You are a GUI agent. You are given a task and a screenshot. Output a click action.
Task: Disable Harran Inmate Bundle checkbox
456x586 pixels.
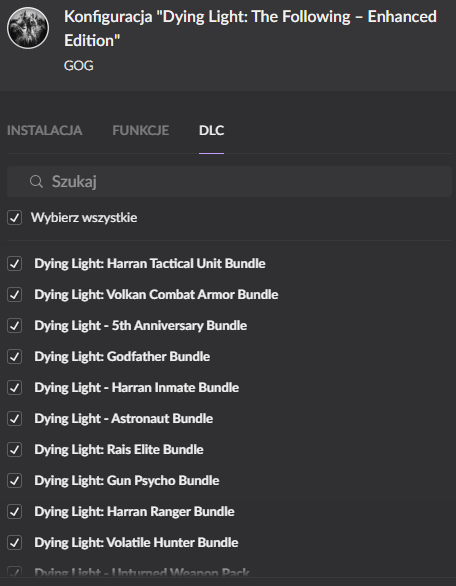coord(15,388)
